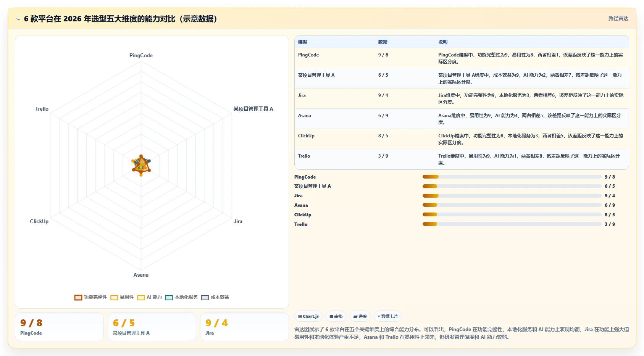Click Asana axis label on radar chart
This screenshot has height=356, width=644.
141,275
